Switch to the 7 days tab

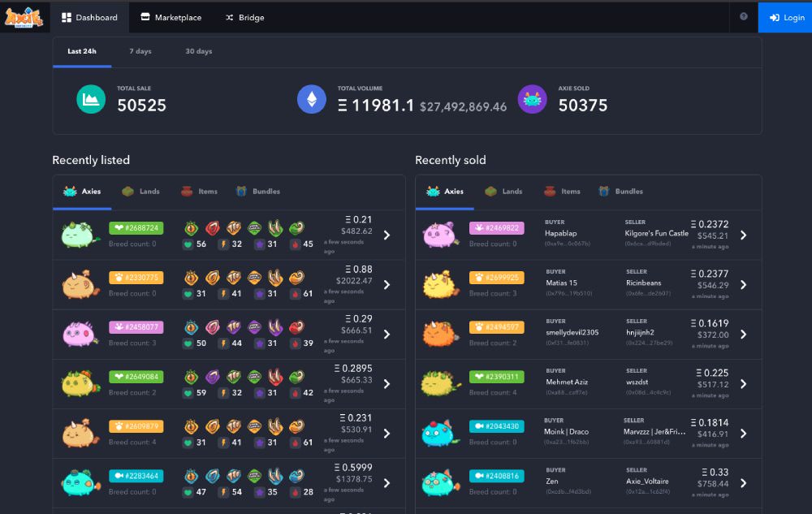coord(140,51)
